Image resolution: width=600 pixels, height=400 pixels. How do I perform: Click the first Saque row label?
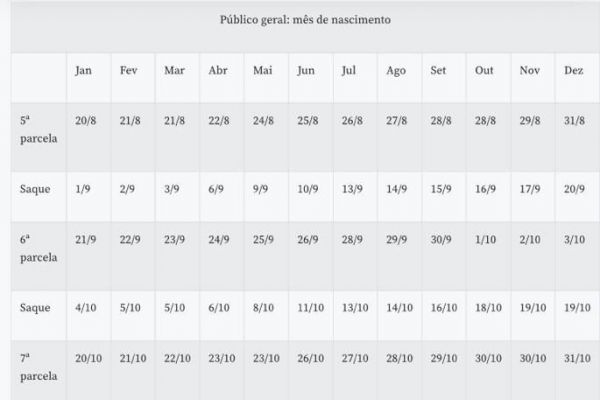[35, 189]
